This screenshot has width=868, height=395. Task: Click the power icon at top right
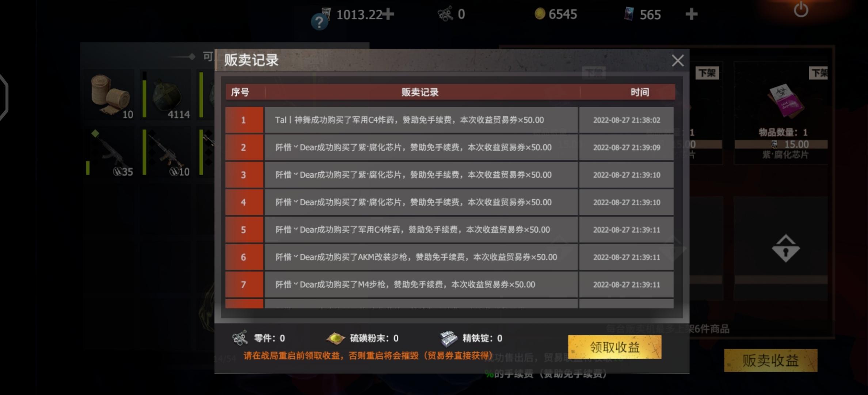click(x=801, y=10)
